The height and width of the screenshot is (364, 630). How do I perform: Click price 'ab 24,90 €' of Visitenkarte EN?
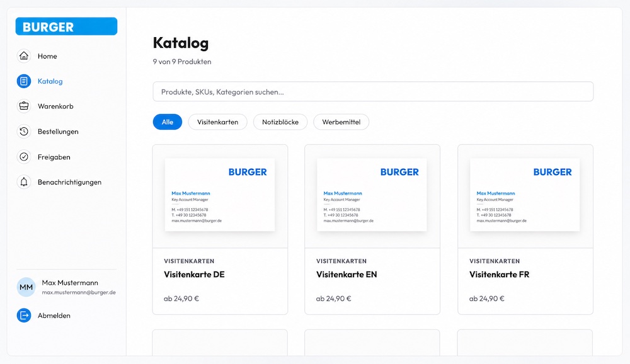coord(333,299)
